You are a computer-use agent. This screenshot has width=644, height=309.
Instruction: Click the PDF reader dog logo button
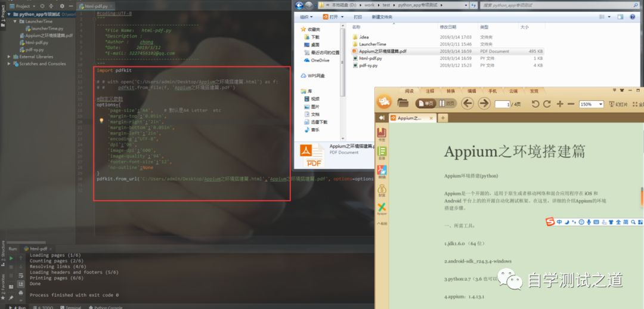[x=385, y=103]
